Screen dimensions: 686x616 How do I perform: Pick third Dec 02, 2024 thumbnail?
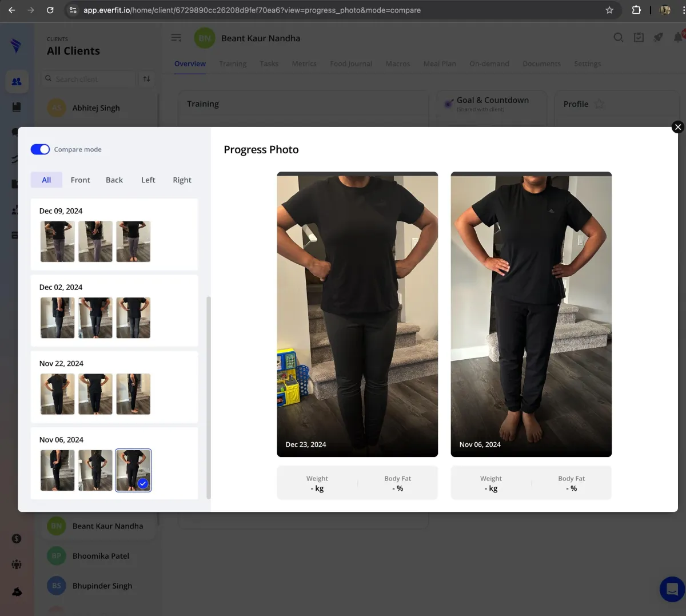[x=133, y=317]
